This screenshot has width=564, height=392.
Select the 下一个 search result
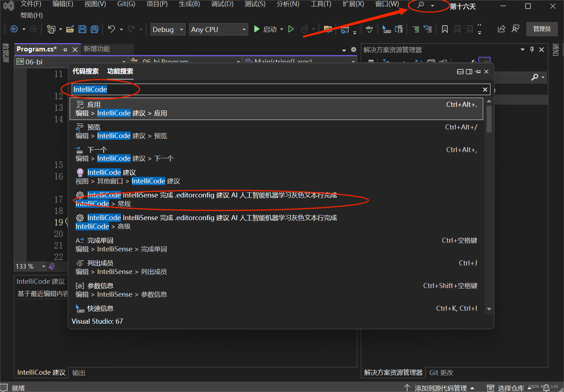(277, 154)
